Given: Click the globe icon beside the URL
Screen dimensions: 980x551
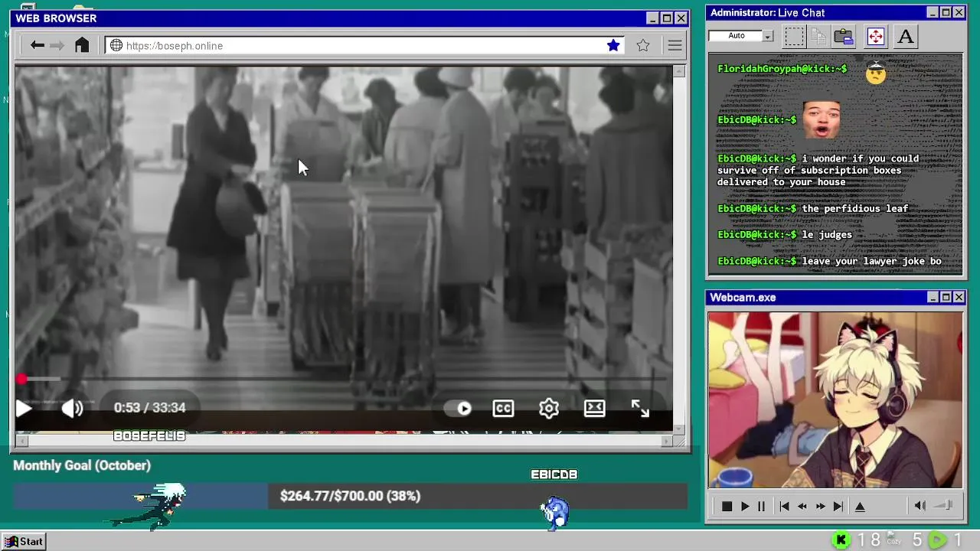Looking at the screenshot, I should coord(116,46).
